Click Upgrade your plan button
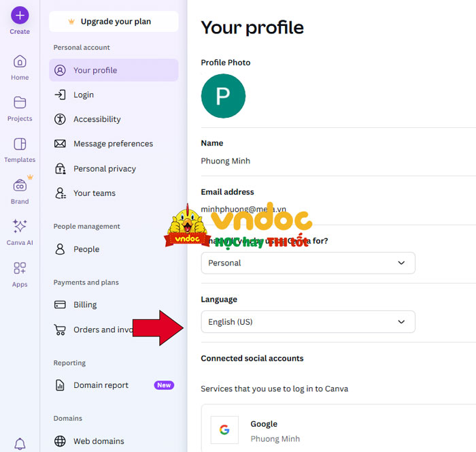 [x=114, y=22]
